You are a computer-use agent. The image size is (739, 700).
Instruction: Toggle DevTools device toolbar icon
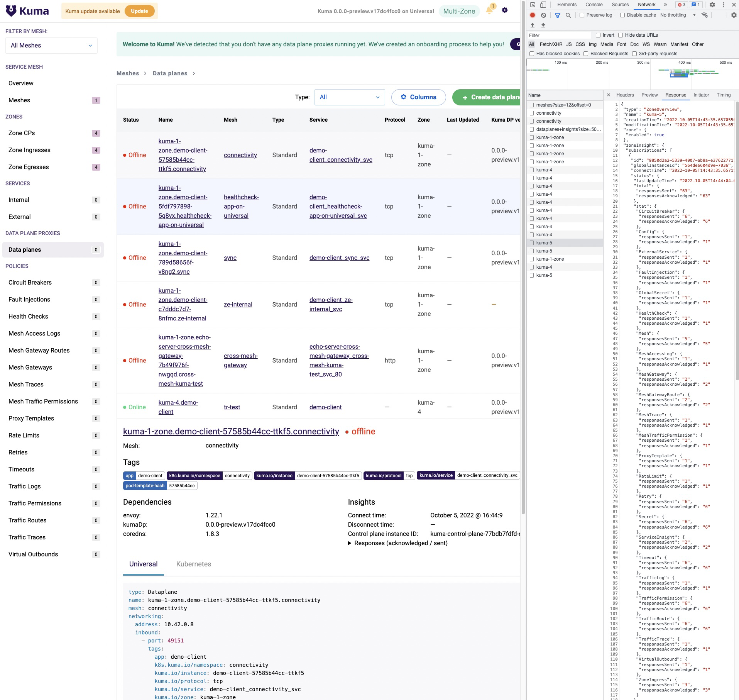point(543,5)
